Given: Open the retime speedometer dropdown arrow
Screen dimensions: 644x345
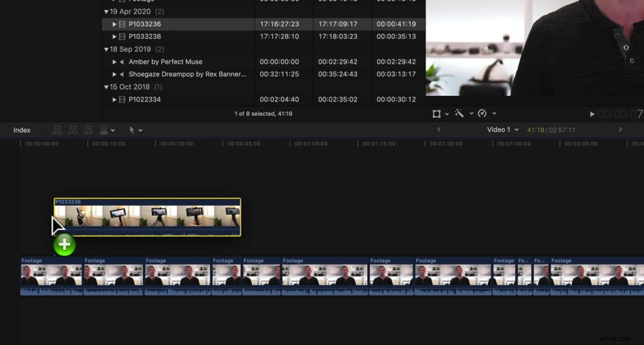Looking at the screenshot, I should click(494, 113).
